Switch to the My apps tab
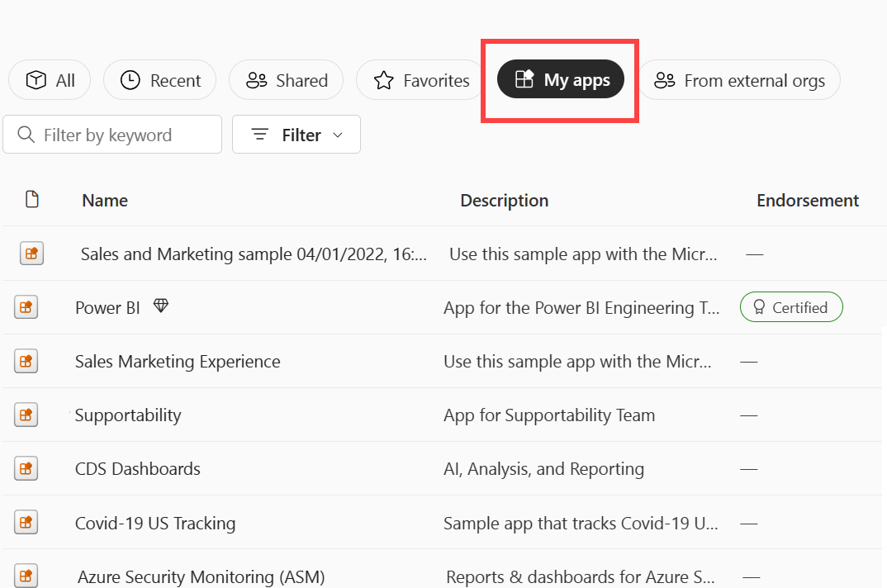The width and height of the screenshot is (887, 588). tap(560, 78)
